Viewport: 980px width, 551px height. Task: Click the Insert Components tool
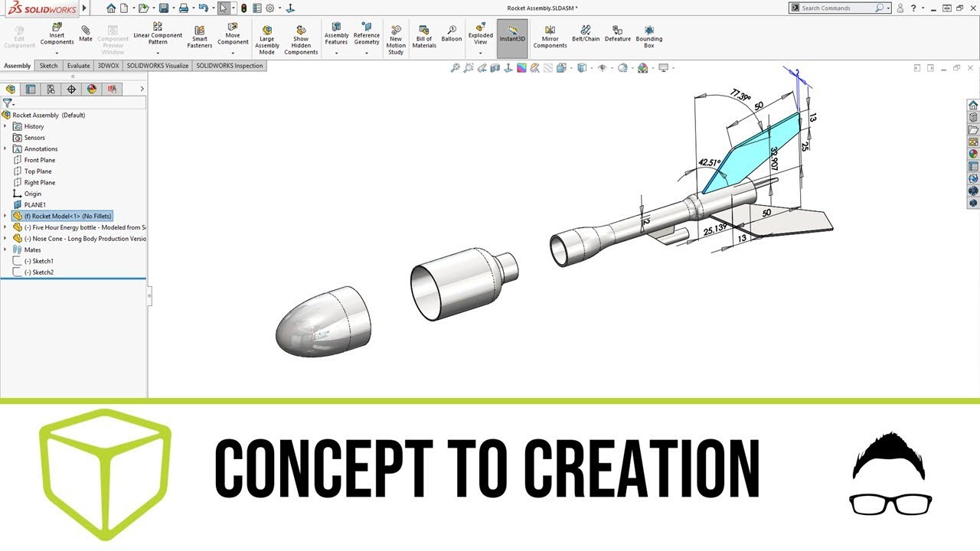(57, 35)
